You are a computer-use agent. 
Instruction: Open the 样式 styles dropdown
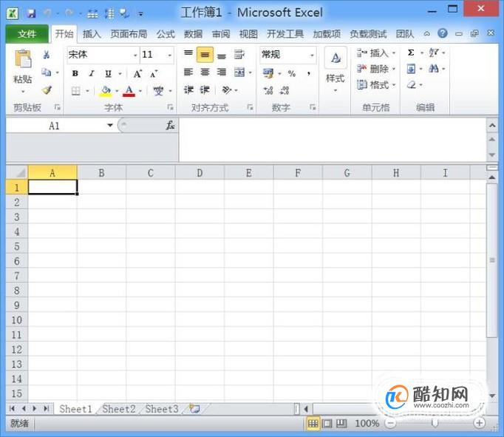336,90
